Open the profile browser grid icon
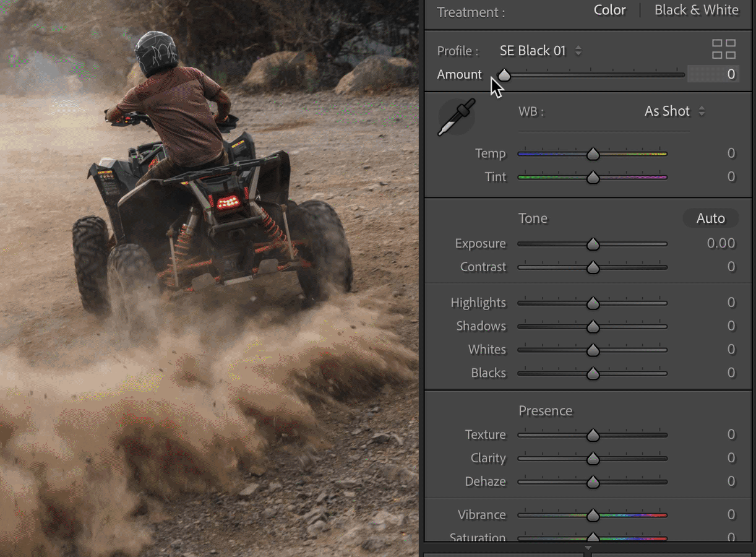 tap(724, 50)
